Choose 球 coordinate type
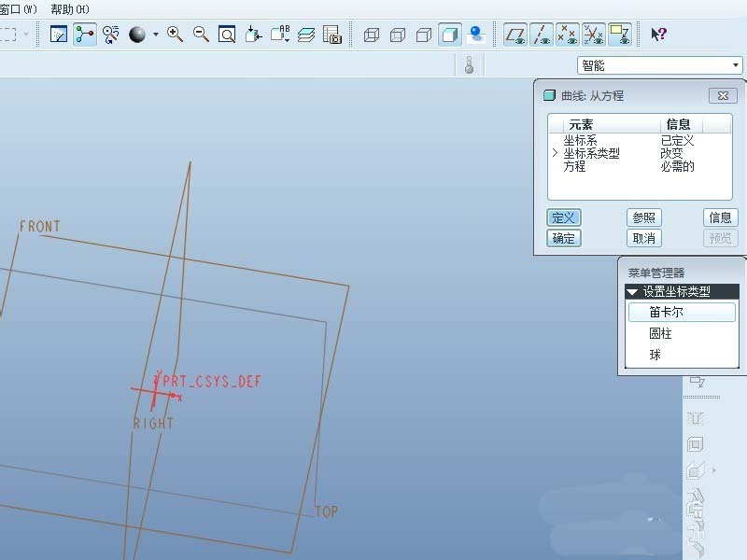Image resolution: width=747 pixels, height=560 pixels. tap(682, 355)
